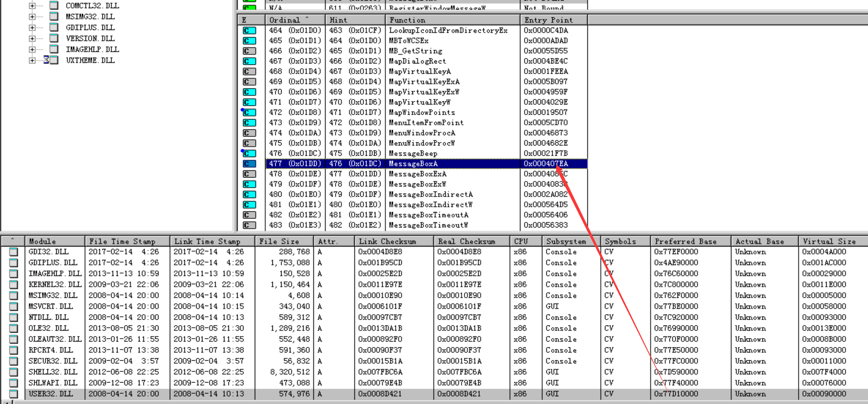The image size is (868, 404).
Task: Select the MenuItemFromPoint function name
Action: pyautogui.click(x=426, y=123)
